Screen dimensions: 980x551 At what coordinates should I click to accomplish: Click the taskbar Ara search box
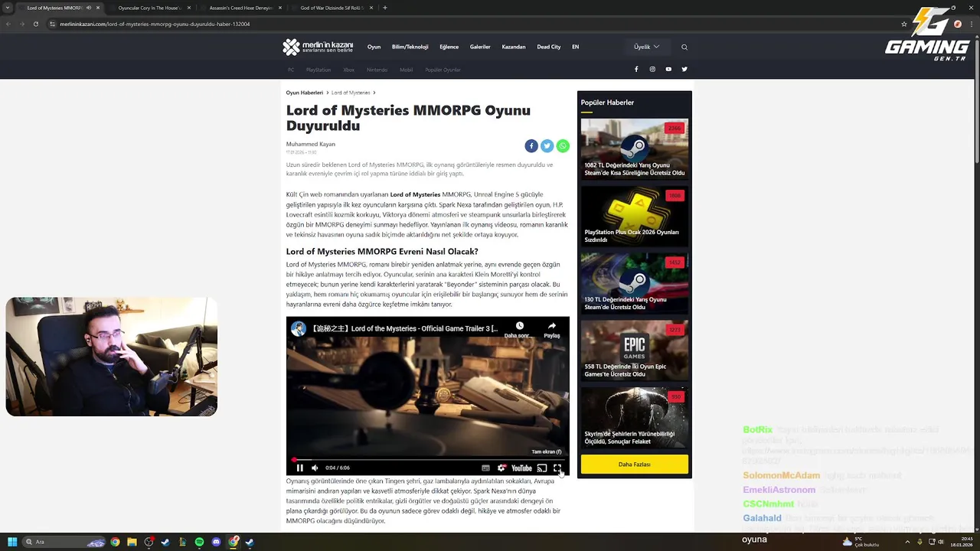(x=64, y=542)
